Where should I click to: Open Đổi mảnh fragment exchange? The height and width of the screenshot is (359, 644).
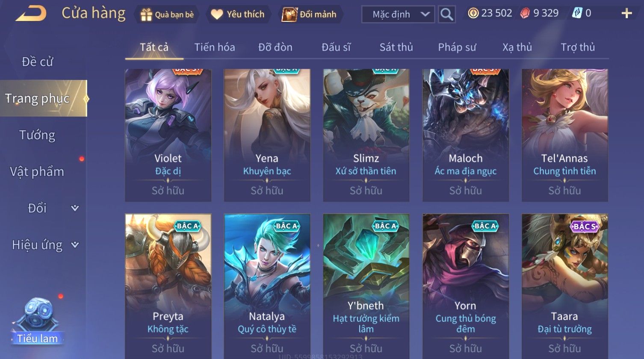click(309, 15)
